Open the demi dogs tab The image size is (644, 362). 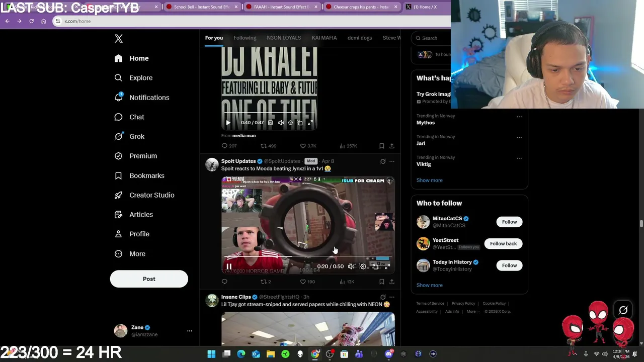pyautogui.click(x=360, y=38)
